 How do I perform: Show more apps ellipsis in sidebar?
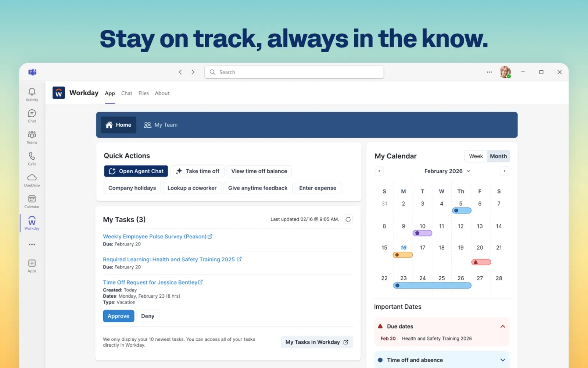pos(32,244)
